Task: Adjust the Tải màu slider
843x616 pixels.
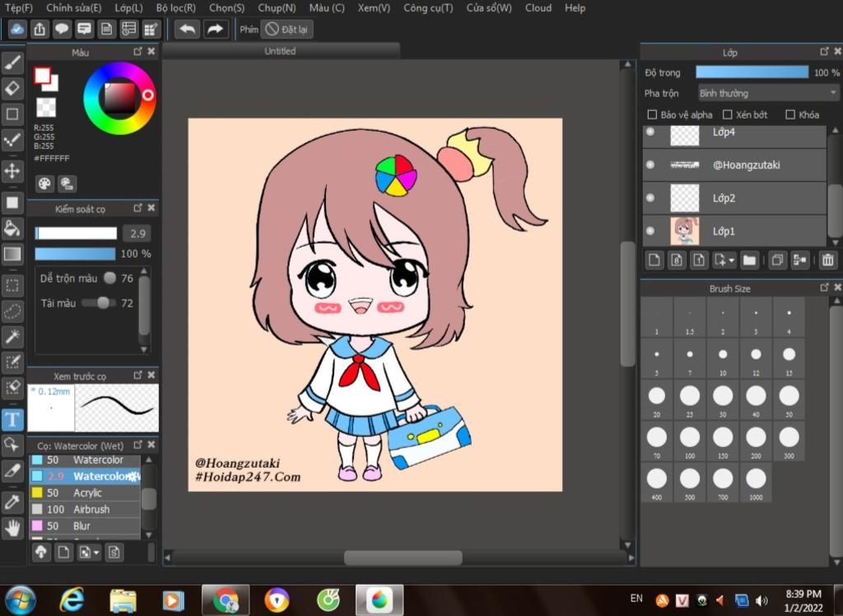Action: click(x=99, y=303)
